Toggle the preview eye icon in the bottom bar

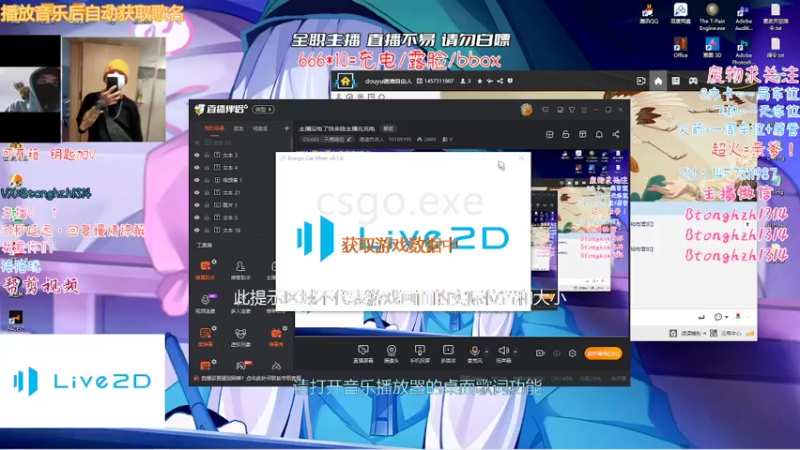[557, 353]
